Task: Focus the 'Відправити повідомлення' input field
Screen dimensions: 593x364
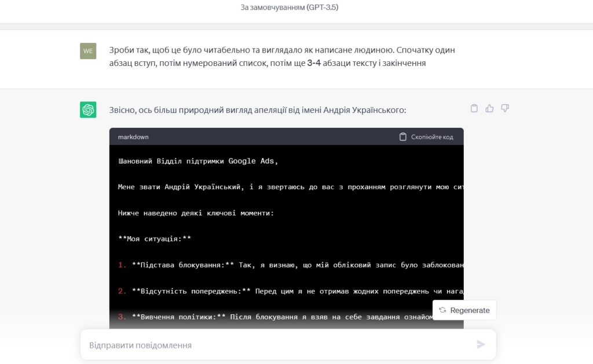Action: coord(278,345)
